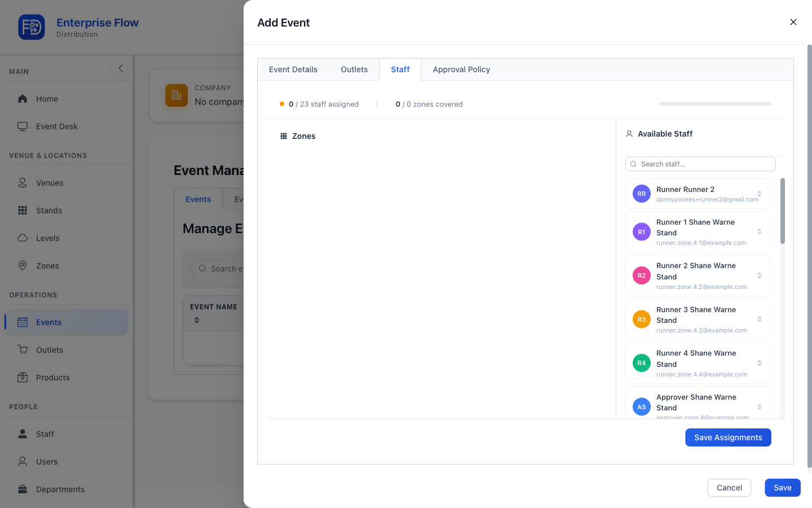Select the Events tab in Event Management
This screenshot has width=812, height=508.
tap(198, 199)
